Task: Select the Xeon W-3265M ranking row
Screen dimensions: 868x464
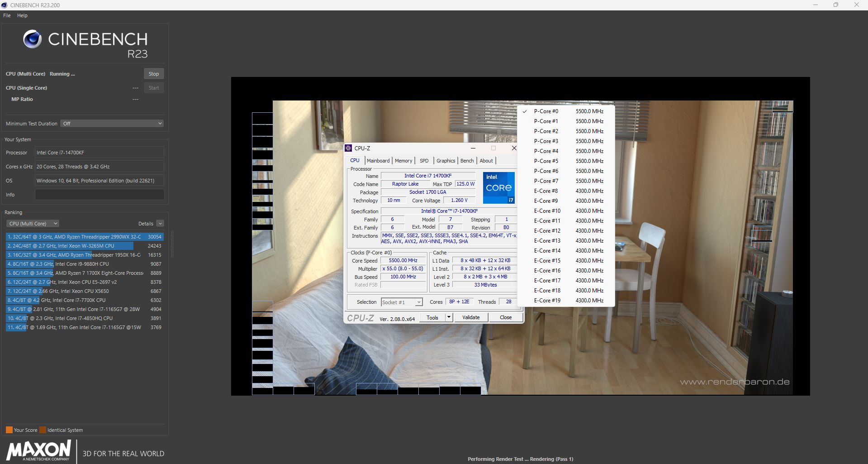Action: point(85,246)
